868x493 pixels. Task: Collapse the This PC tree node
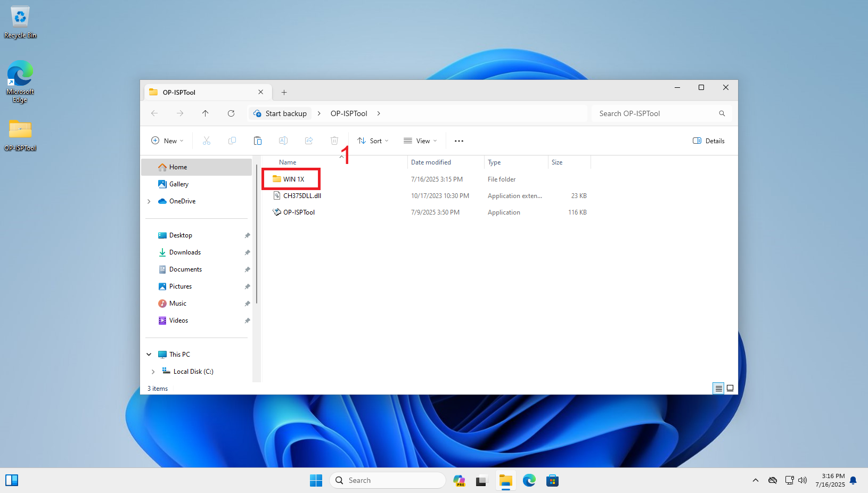click(x=149, y=355)
